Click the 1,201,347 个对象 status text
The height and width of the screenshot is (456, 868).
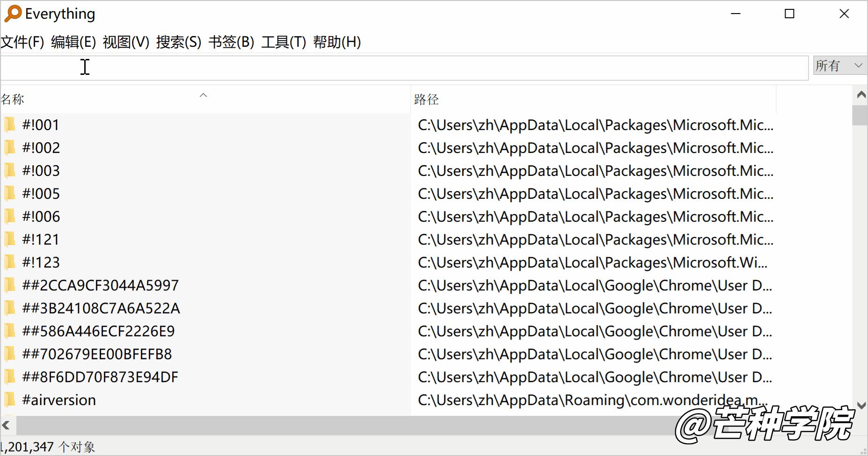click(48, 447)
